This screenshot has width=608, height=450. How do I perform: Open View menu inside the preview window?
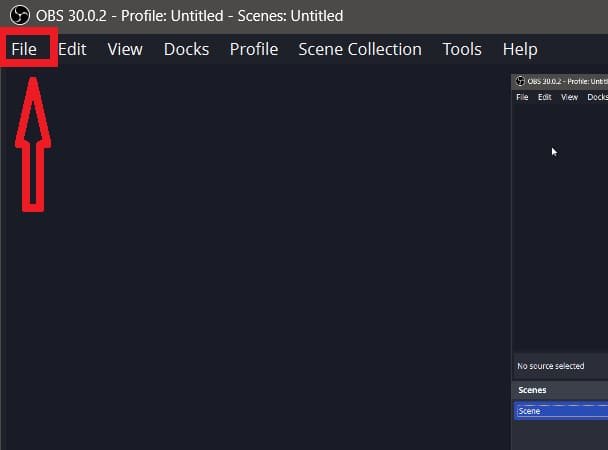(x=569, y=97)
